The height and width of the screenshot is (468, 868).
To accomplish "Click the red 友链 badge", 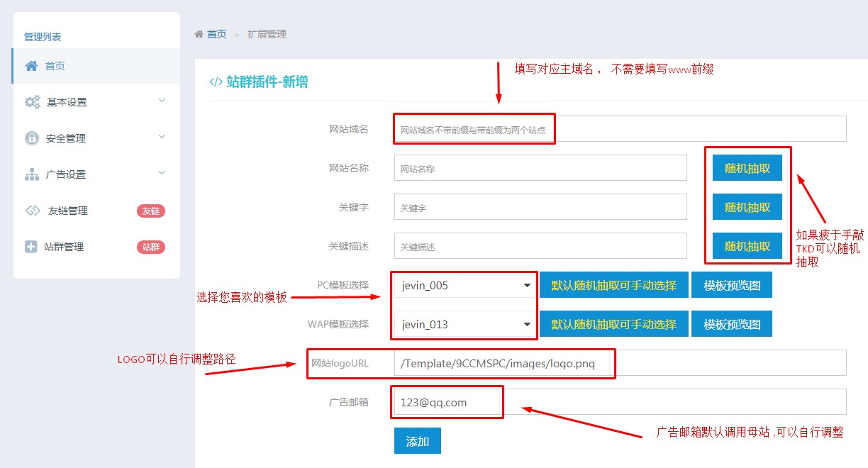I will point(151,211).
